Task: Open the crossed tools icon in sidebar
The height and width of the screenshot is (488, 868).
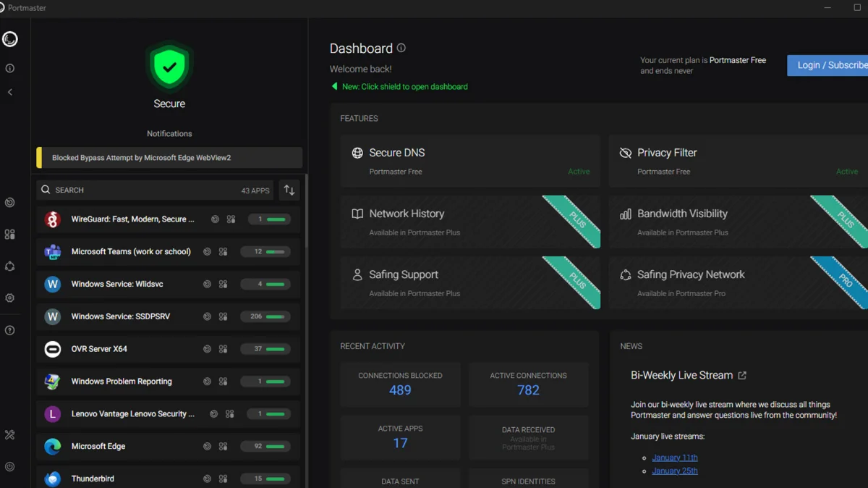Action: [10, 435]
